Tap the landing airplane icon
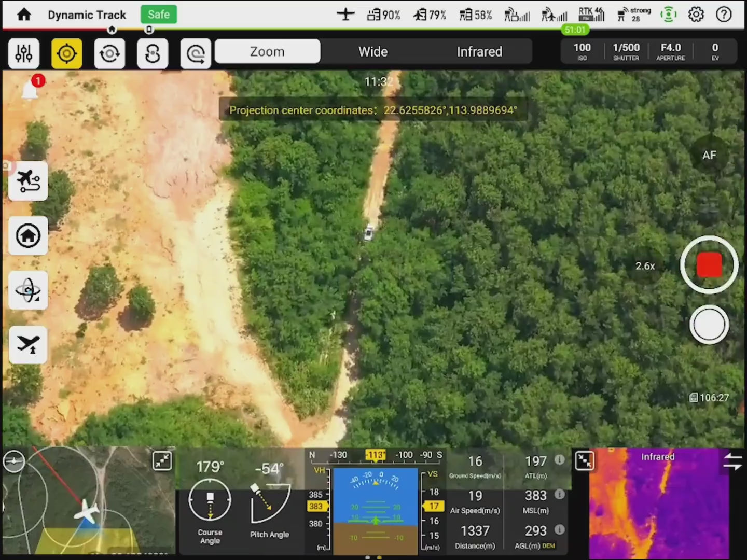This screenshot has height=560, width=747. 28,344
